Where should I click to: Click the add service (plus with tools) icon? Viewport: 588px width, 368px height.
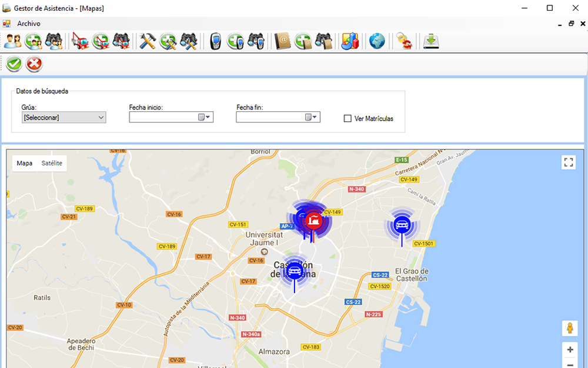[168, 41]
